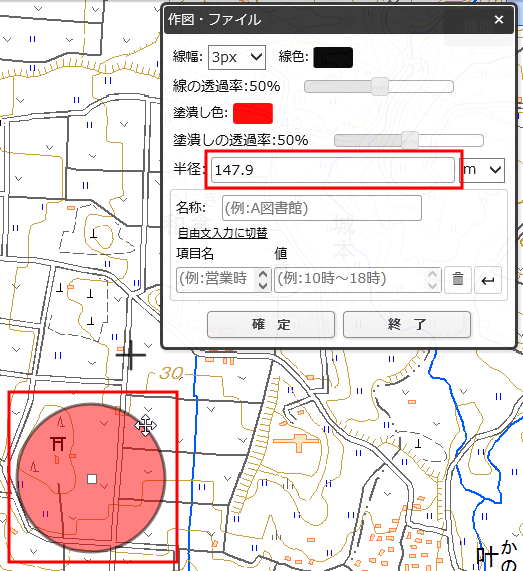Click the 線の透過率 slider handle
The width and height of the screenshot is (523, 571).
(x=380, y=87)
